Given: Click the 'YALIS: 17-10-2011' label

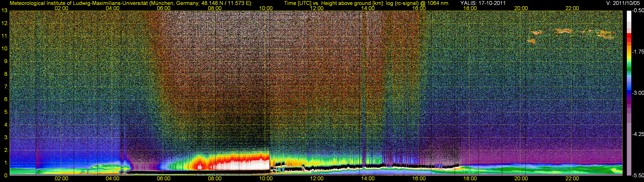Looking at the screenshot, I should coord(483,3).
